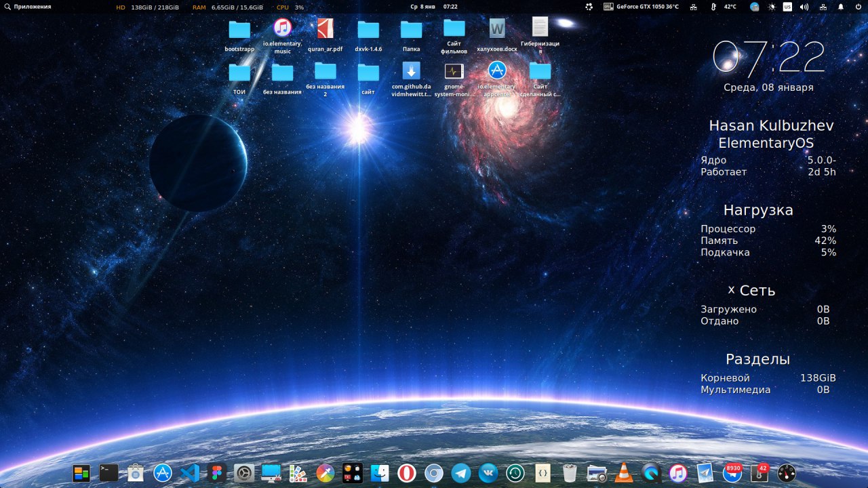This screenshot has height=488, width=868.
Task: Click the Память 42% row
Action: [x=768, y=241]
